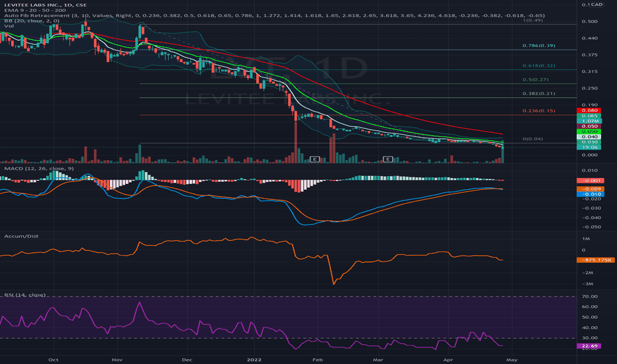
Task: Click the 'May' time axis label
Action: [x=512, y=359]
